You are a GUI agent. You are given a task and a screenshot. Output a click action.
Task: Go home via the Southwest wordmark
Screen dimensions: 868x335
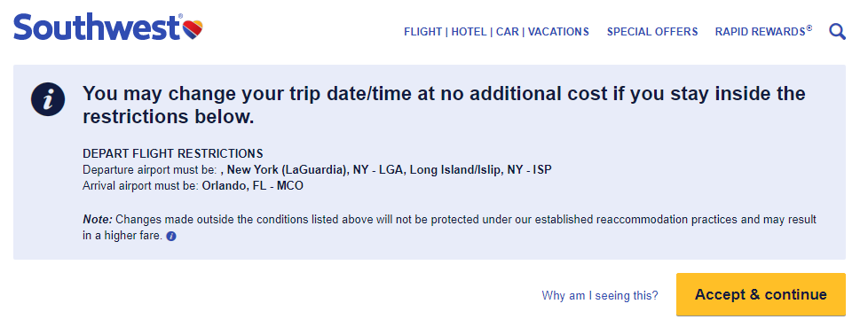98,26
